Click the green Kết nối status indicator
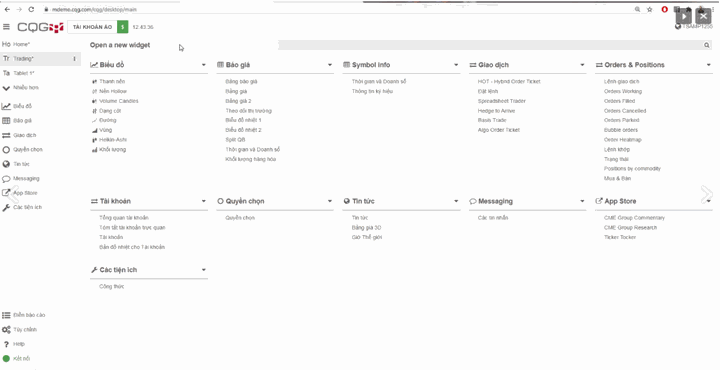720x370 pixels. [6, 359]
